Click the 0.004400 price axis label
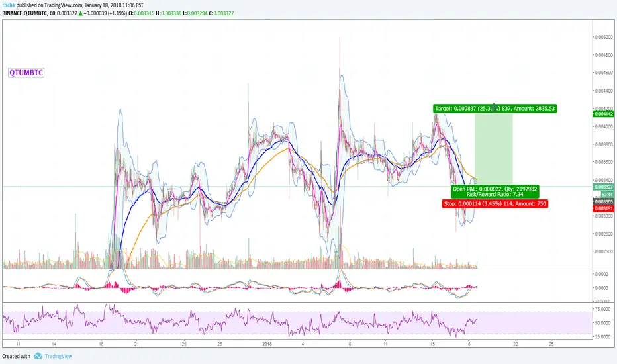The height and width of the screenshot is (364, 617). point(604,91)
